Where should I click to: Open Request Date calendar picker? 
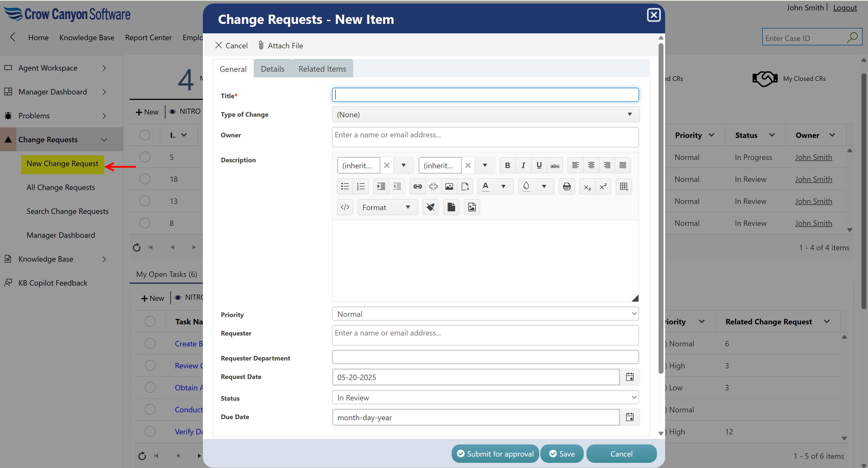coord(629,377)
